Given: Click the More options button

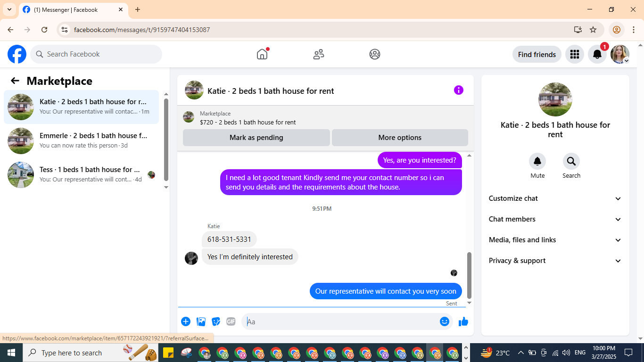Looking at the screenshot, I should [400, 138].
